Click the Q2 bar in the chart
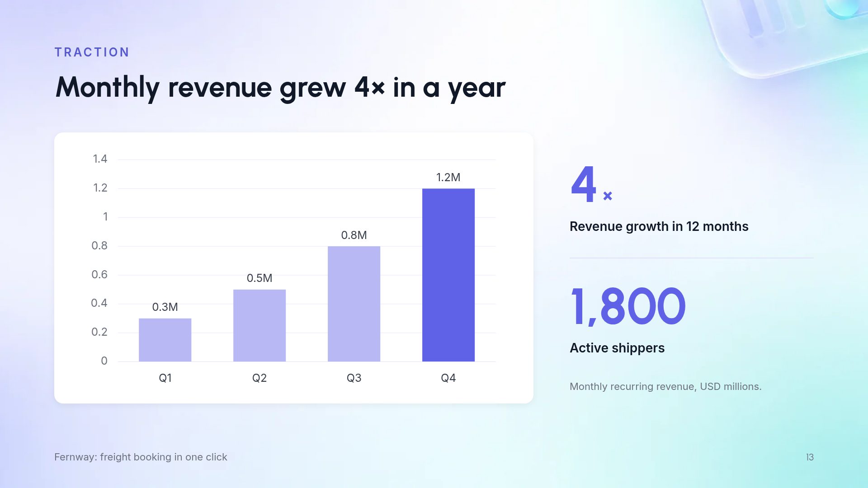This screenshot has width=868, height=488. pyautogui.click(x=259, y=325)
